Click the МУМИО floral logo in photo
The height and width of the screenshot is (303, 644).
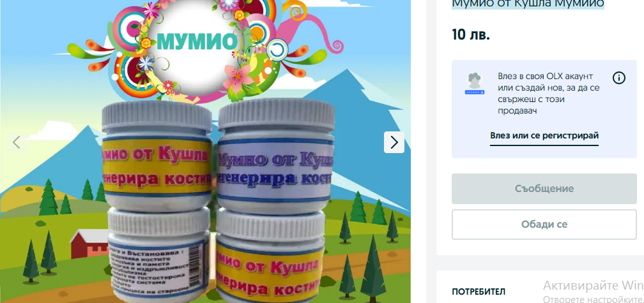coord(197,41)
